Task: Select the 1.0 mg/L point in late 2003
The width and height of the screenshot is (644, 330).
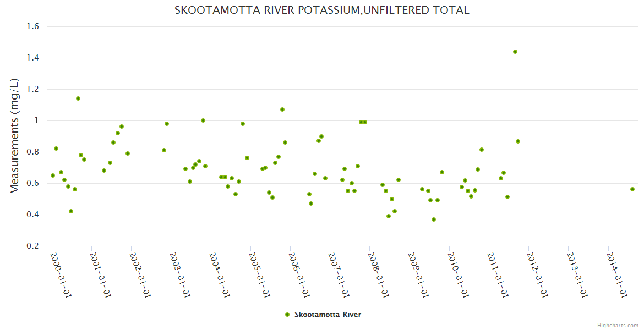Action: 203,120
